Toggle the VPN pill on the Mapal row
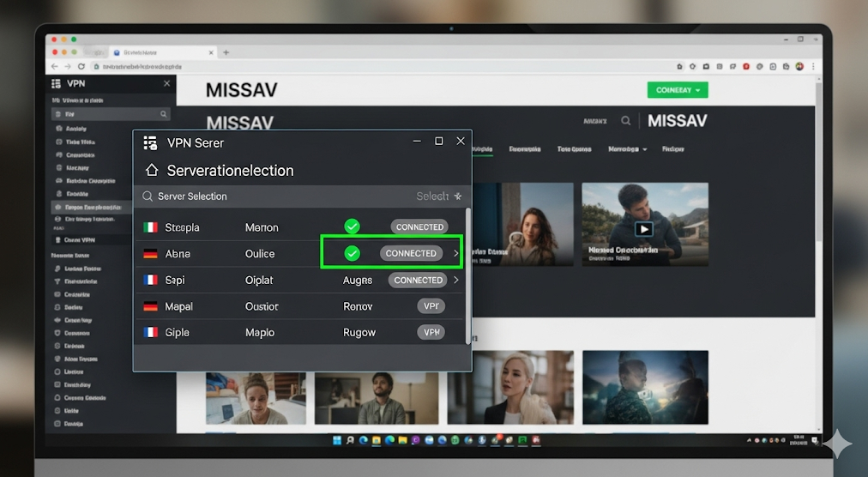 pyautogui.click(x=431, y=306)
